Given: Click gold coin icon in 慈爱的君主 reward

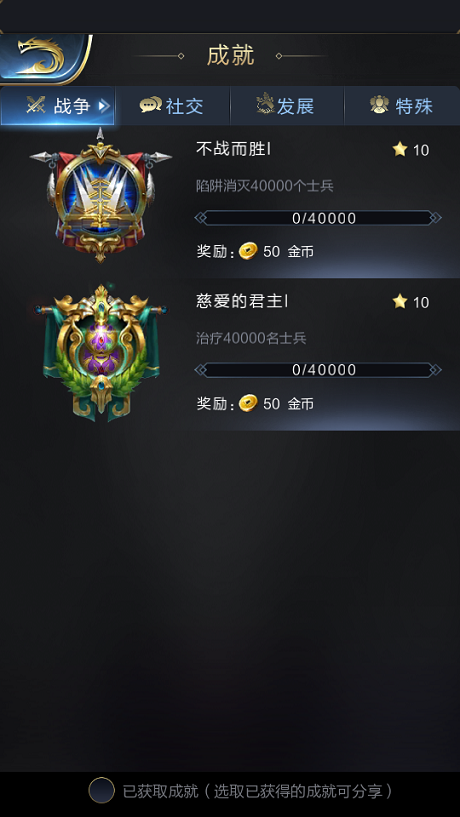Looking at the screenshot, I should [x=248, y=403].
